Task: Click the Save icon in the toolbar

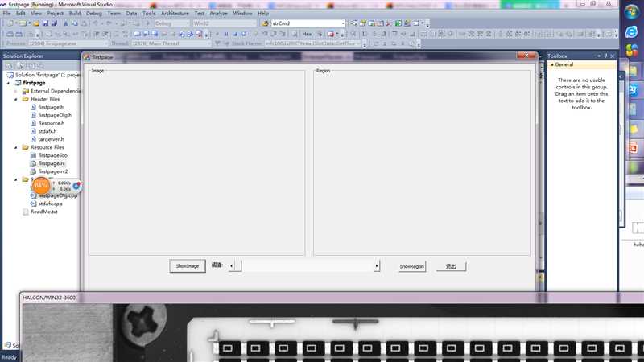Action: pyautogui.click(x=46, y=23)
